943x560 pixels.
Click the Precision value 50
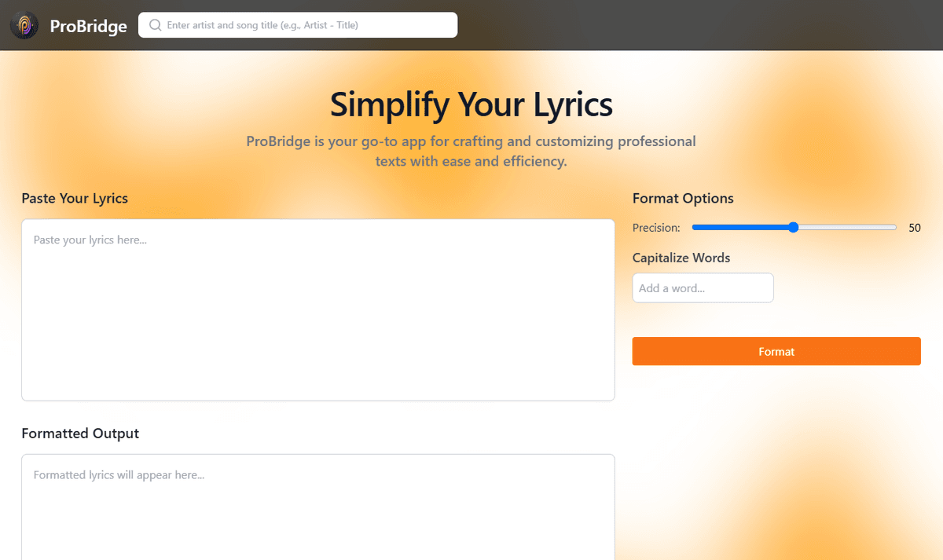915,228
